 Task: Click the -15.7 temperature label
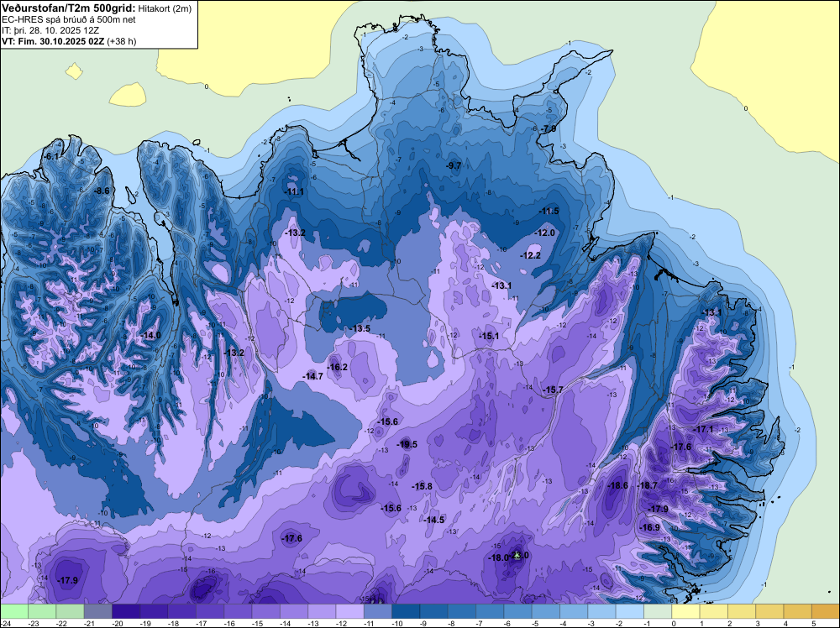click(x=553, y=390)
